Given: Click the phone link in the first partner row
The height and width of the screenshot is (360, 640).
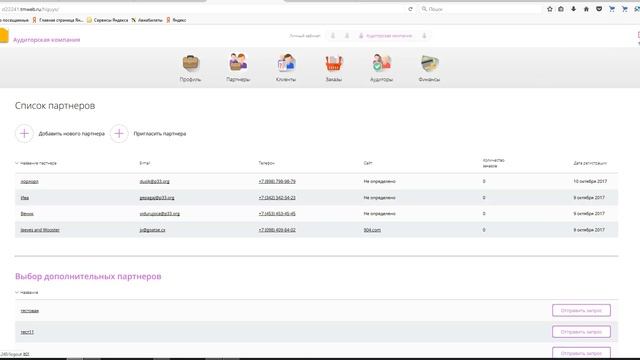Looking at the screenshot, I should 277,182.
